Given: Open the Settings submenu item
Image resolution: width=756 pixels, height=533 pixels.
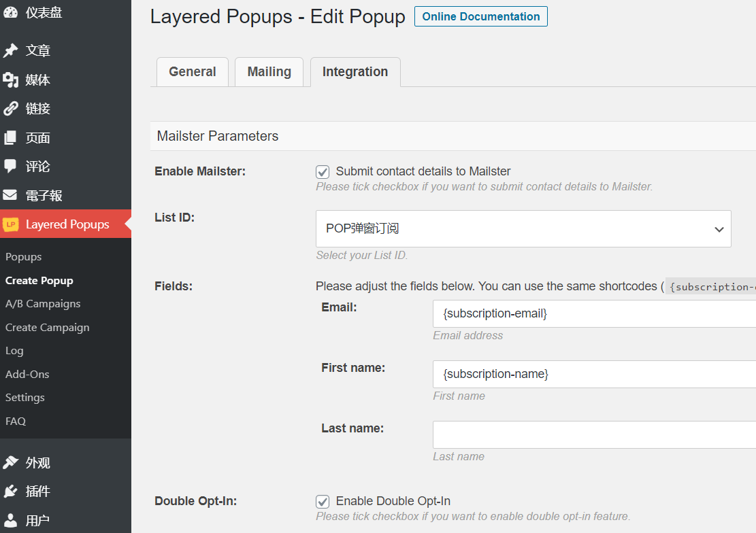Looking at the screenshot, I should click(x=25, y=398).
